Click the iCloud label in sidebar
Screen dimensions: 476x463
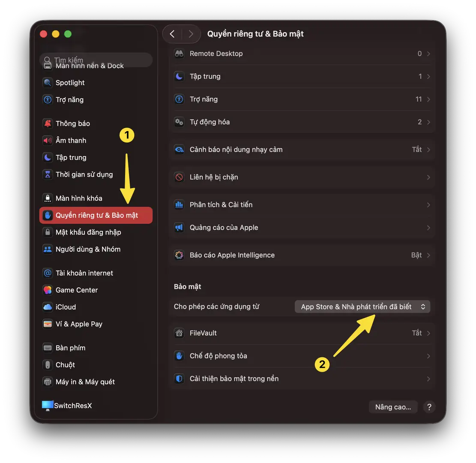click(66, 307)
